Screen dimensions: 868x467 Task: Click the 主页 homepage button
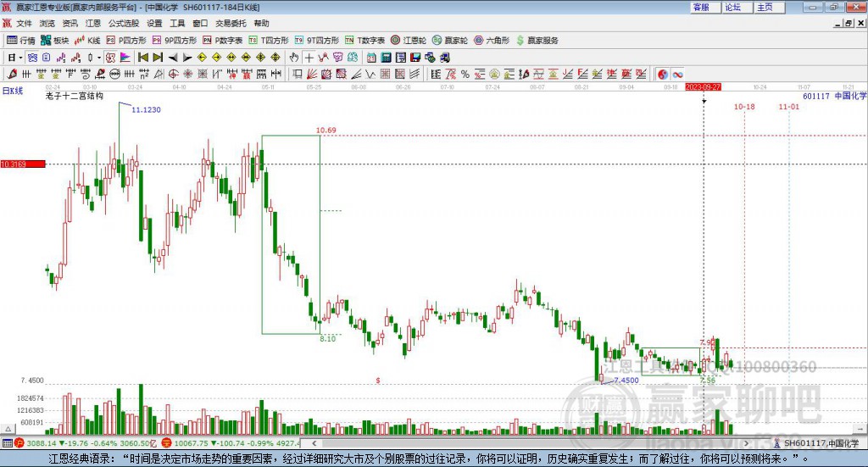[769, 7]
